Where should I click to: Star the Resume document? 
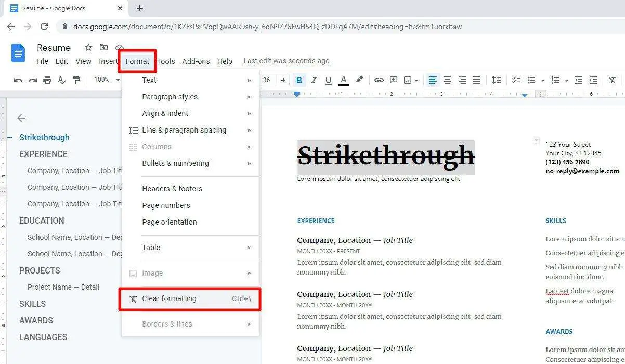coord(88,47)
